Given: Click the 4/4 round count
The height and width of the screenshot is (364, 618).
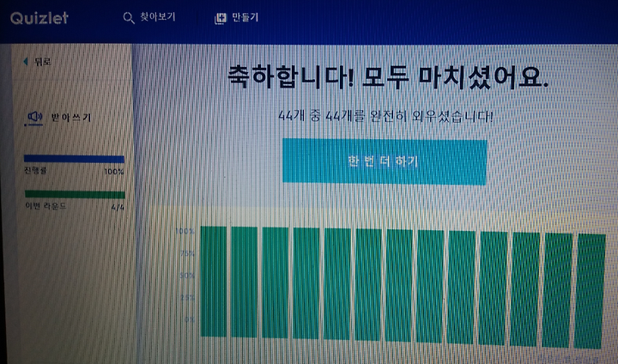Looking at the screenshot, I should point(118,207).
